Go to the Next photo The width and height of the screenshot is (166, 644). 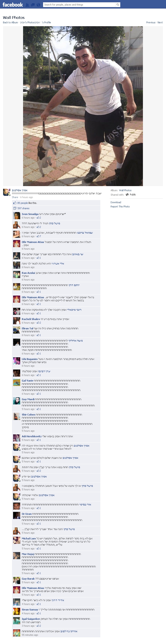click(160, 22)
